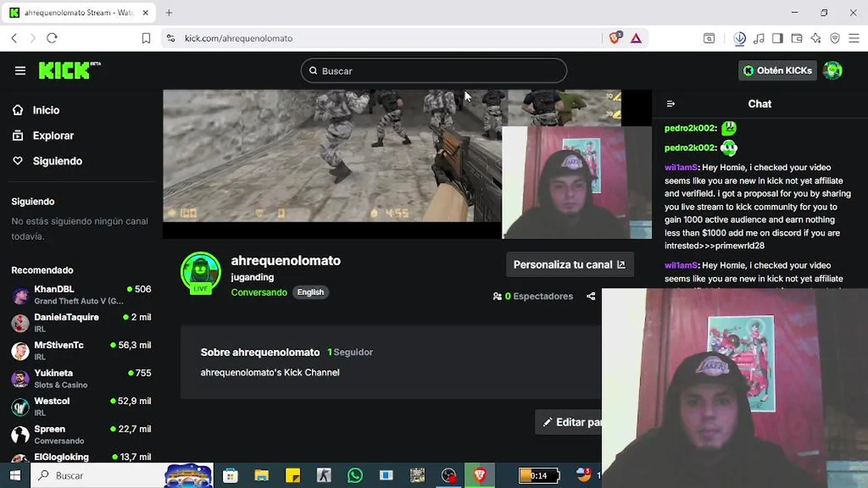Click the Windows taskbar Buscar search box
The image size is (868, 488).
click(98, 475)
